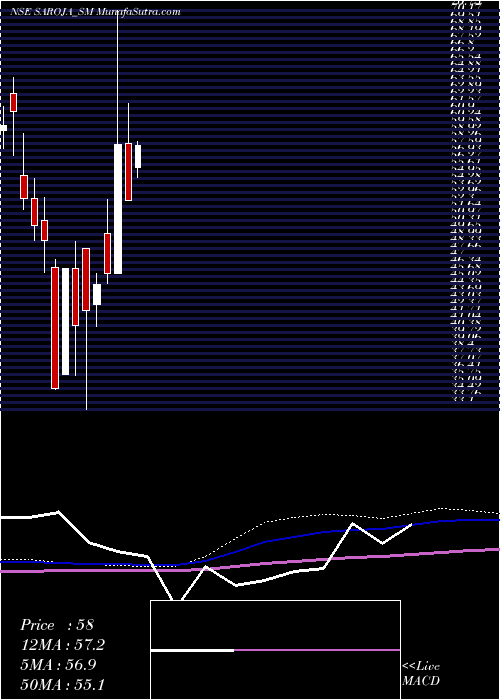The width and height of the screenshot is (500, 700).
Task: Click the white segment inside the MACD box
Action: pyautogui.click(x=192, y=650)
